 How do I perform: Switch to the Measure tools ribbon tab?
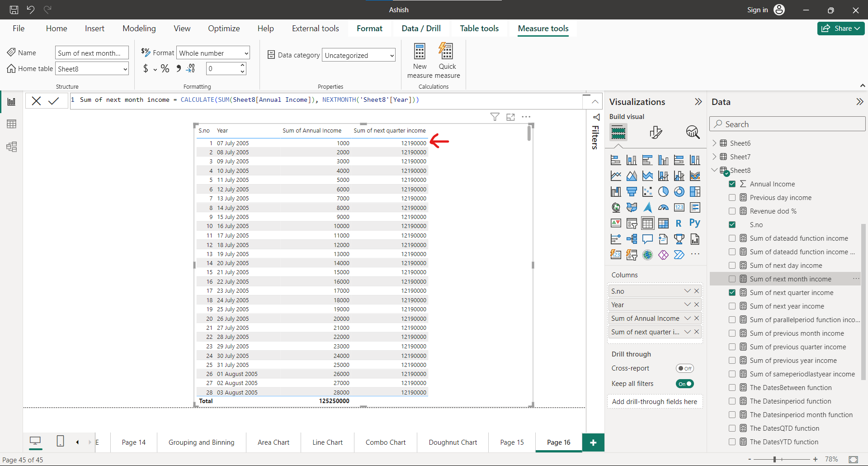click(543, 29)
